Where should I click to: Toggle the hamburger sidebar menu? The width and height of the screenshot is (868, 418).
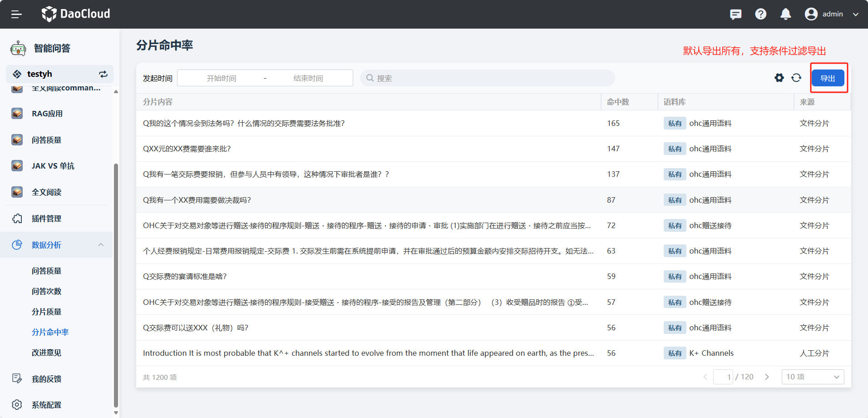16,14
